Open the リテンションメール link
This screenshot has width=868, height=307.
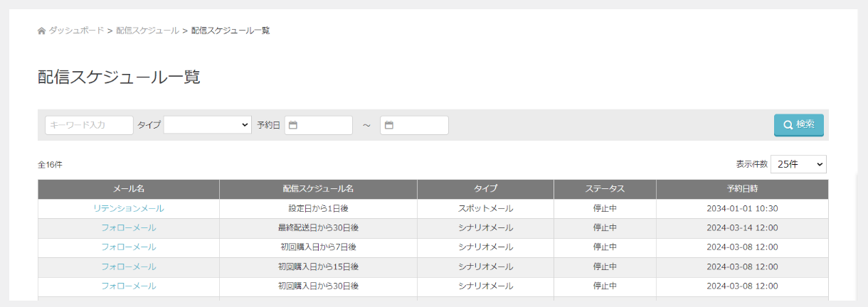[x=129, y=209]
